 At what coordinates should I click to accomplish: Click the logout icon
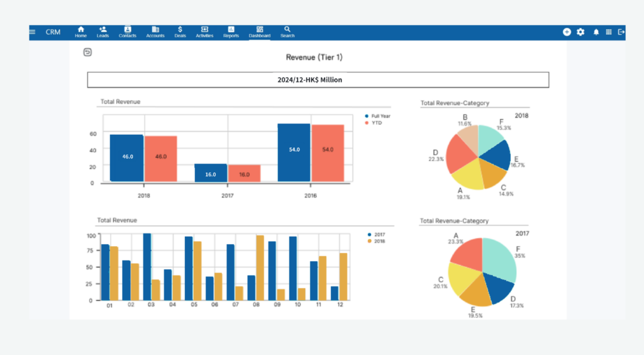[621, 32]
